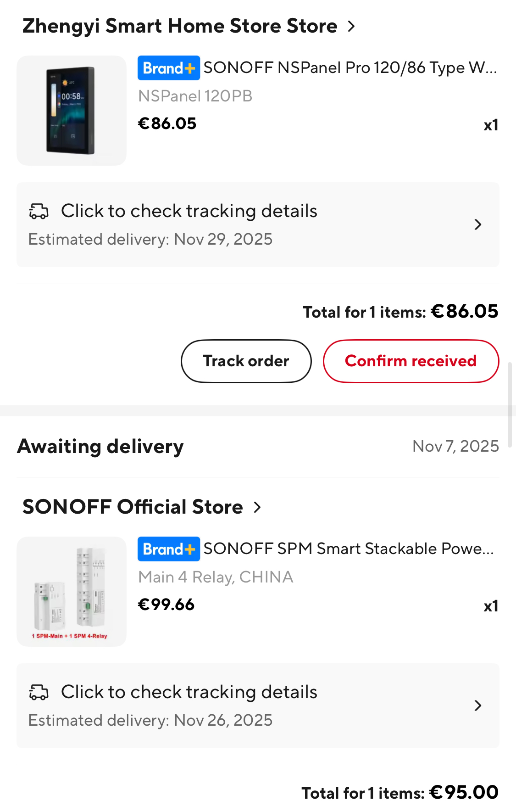Viewport: 516px width, 812px height.
Task: Open SONOFF NSPanel Pro 120/86 product title
Action: click(350, 68)
